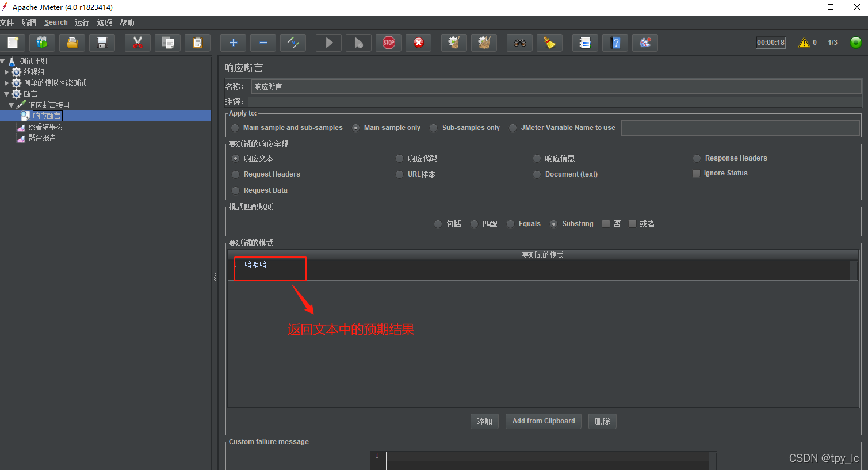
Task: Click the Open file folder icon
Action: pyautogui.click(x=72, y=43)
